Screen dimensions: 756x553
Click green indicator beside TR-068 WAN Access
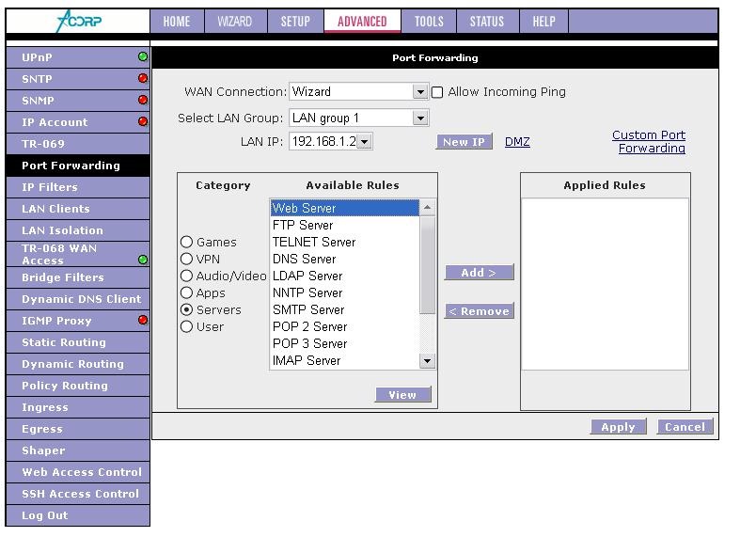point(143,260)
